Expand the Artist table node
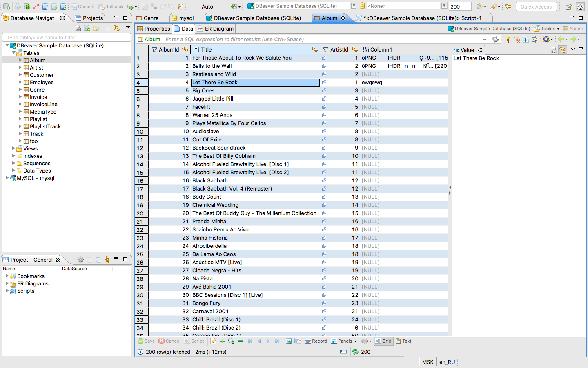The width and height of the screenshot is (588, 368). coord(20,67)
